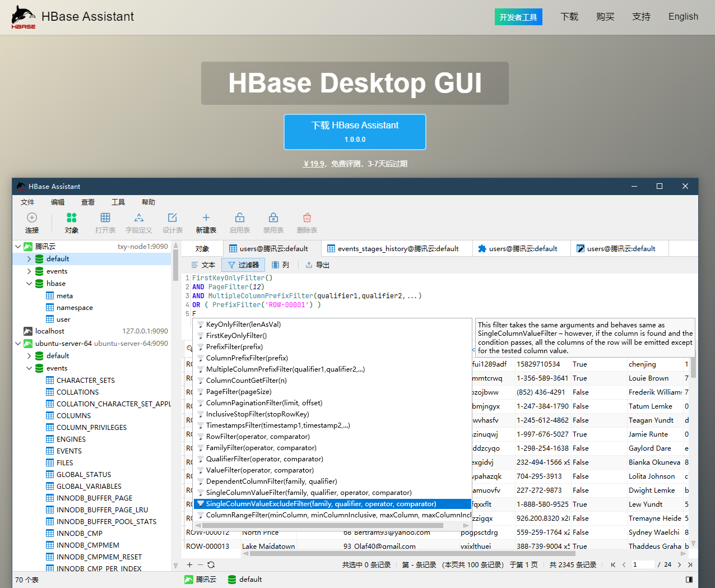
Task: Open the 帮助 (Help) menu
Action: pos(148,202)
